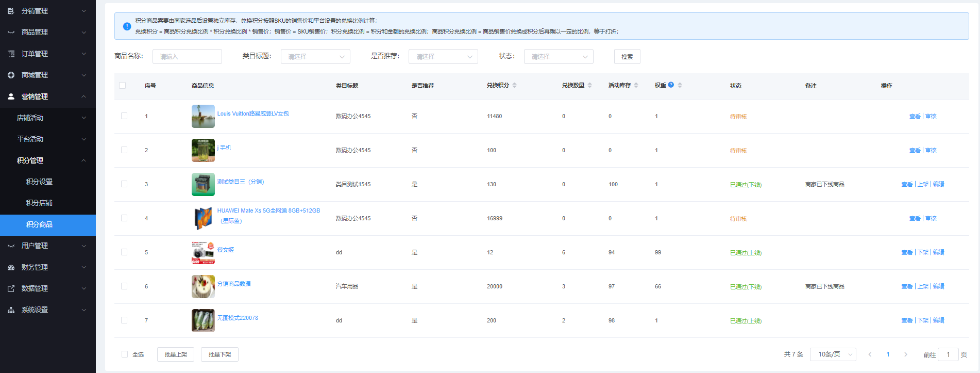Check the 全选 checkbox at bottom

coord(125,354)
